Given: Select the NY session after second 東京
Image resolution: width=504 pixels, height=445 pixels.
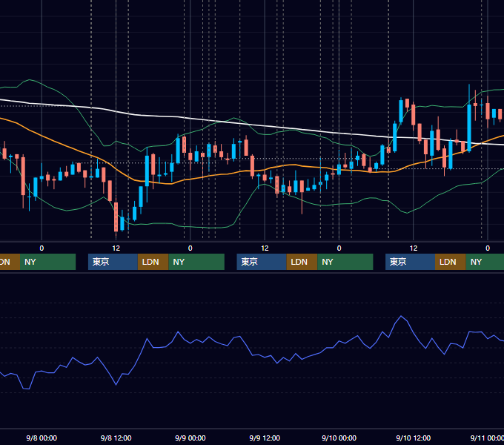Looking at the screenshot, I should (x=345, y=262).
